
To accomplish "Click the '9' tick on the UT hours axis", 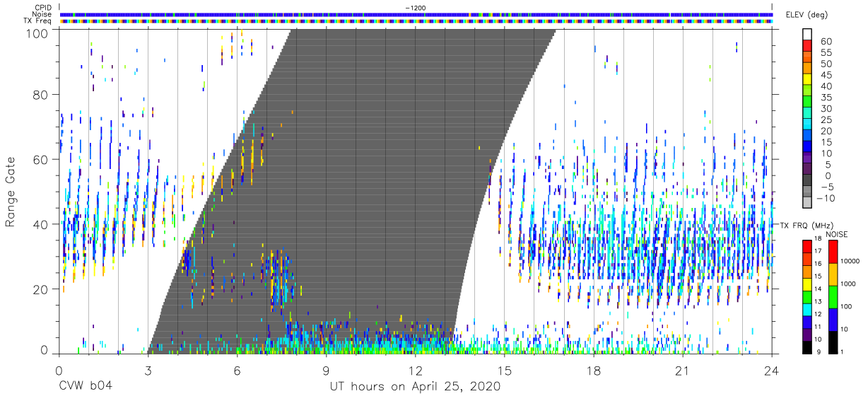I will tap(326, 371).
